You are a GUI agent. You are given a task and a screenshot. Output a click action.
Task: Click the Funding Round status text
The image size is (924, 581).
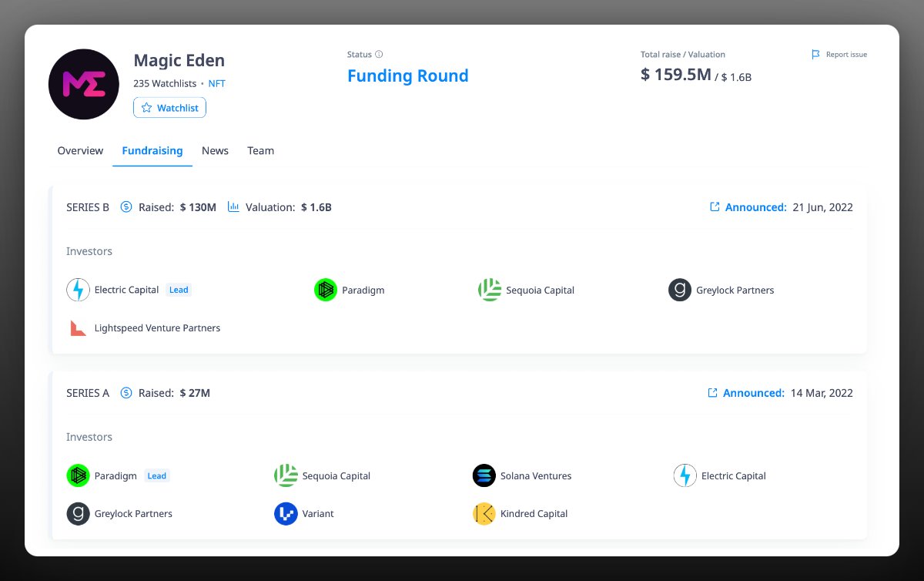pyautogui.click(x=408, y=76)
